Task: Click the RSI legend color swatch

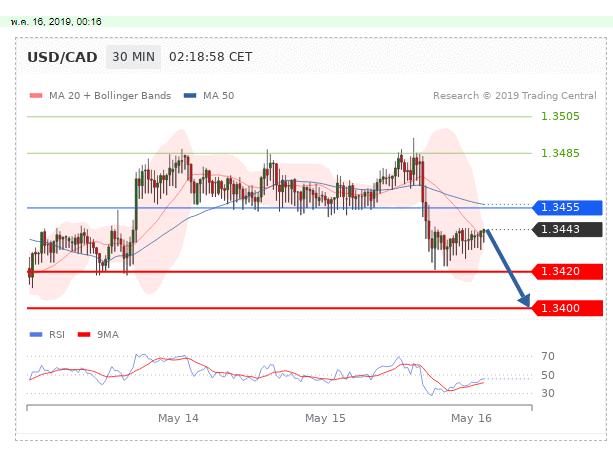Action: 36,335
